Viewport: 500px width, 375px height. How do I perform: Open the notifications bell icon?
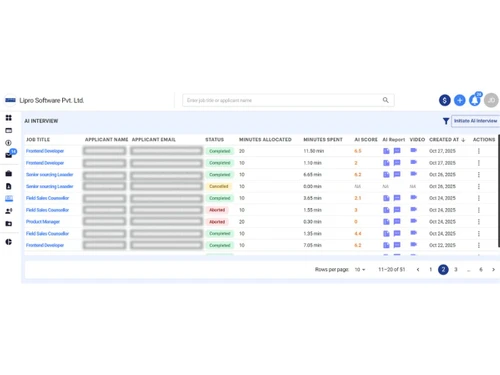[475, 100]
